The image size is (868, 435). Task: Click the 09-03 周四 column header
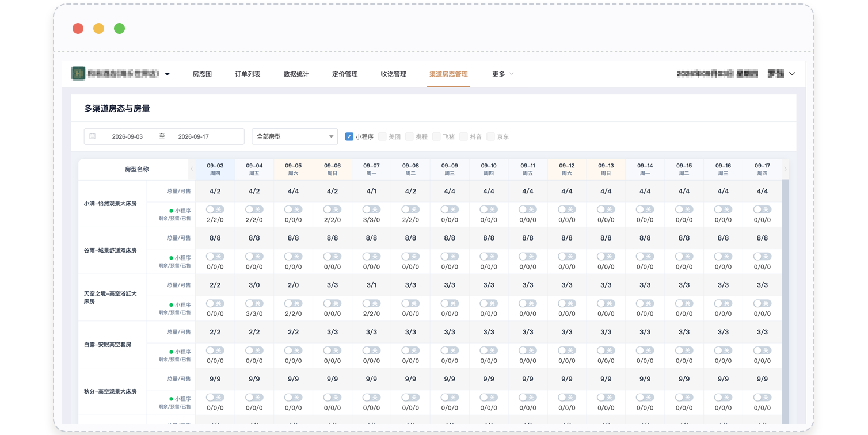tap(215, 169)
